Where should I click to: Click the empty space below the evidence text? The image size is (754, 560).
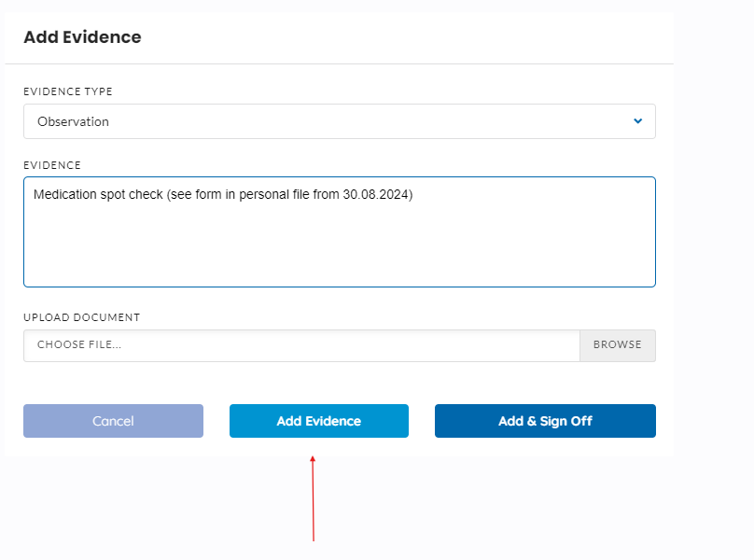tap(340, 245)
